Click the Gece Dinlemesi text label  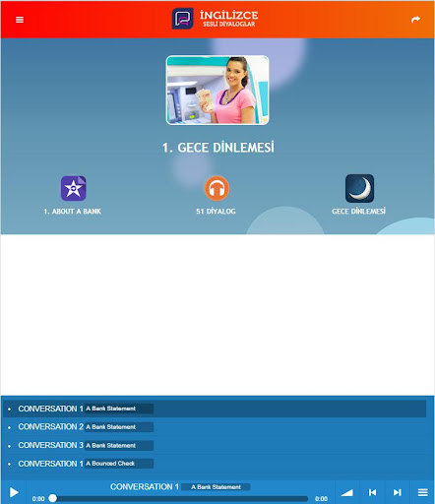coord(358,212)
